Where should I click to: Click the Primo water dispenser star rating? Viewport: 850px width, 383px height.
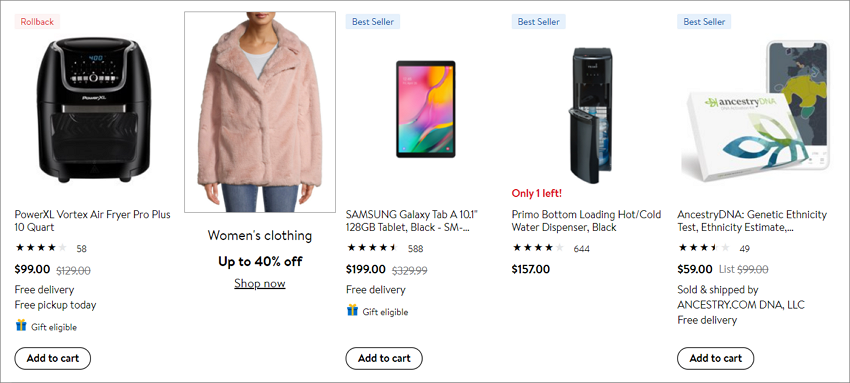(x=538, y=248)
